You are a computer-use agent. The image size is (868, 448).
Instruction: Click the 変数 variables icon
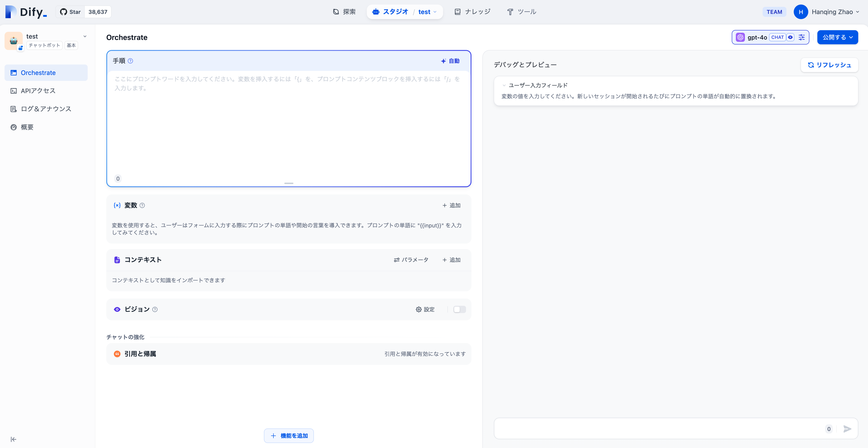117,205
